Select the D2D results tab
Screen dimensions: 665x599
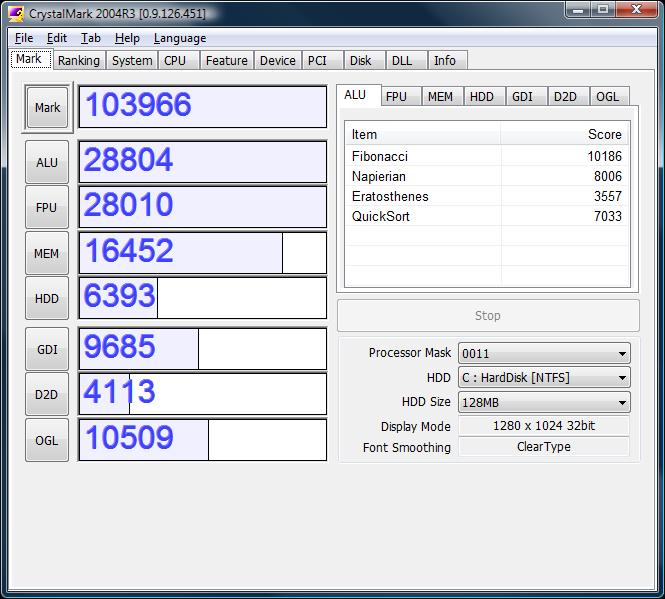click(568, 97)
